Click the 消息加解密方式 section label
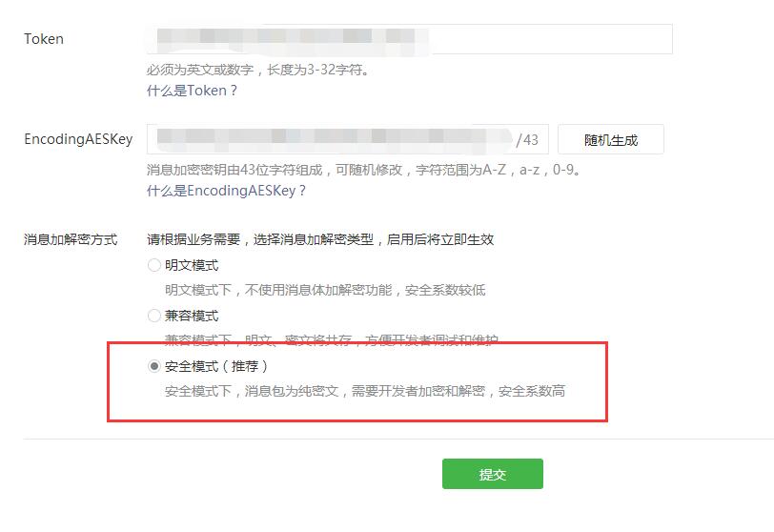 (71, 240)
